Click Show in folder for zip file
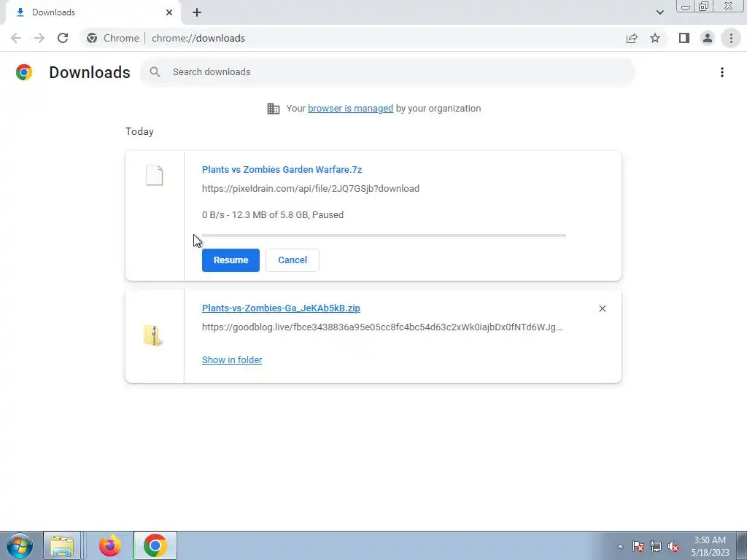The height and width of the screenshot is (560, 747). coord(232,360)
